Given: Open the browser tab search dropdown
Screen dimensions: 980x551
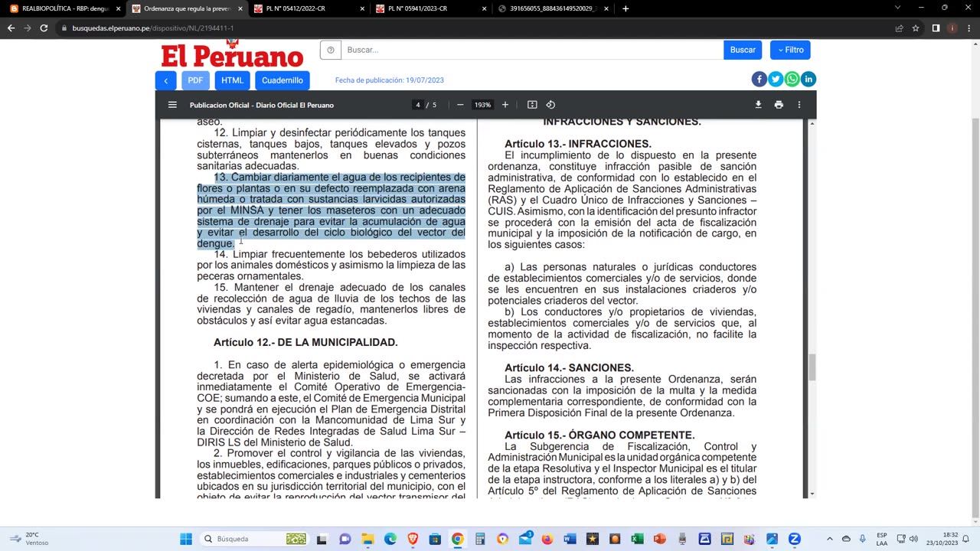Looking at the screenshot, I should point(898,8).
